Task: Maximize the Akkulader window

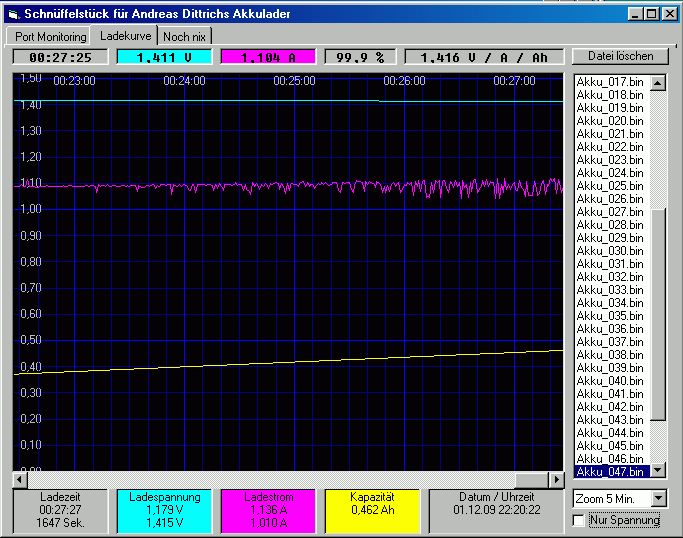Action: click(651, 13)
